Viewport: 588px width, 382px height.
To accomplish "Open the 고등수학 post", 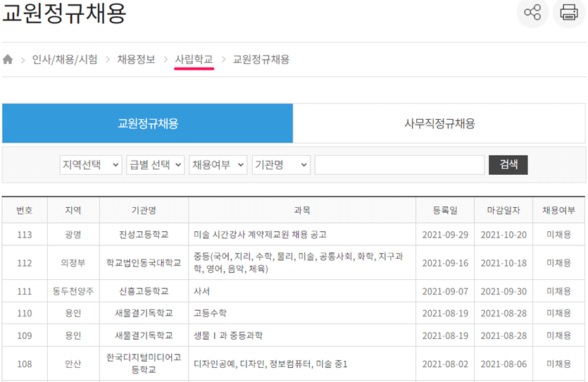I will pos(210,313).
